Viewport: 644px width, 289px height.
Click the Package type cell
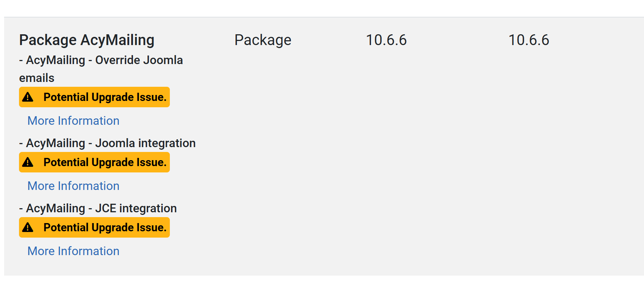[263, 40]
